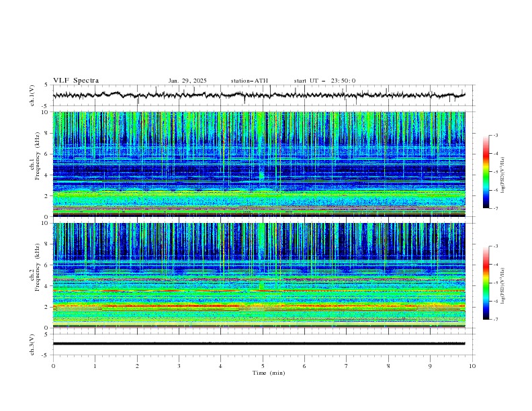Click the "station=ATH" header text
The height and width of the screenshot is (411, 532).
tap(249, 81)
